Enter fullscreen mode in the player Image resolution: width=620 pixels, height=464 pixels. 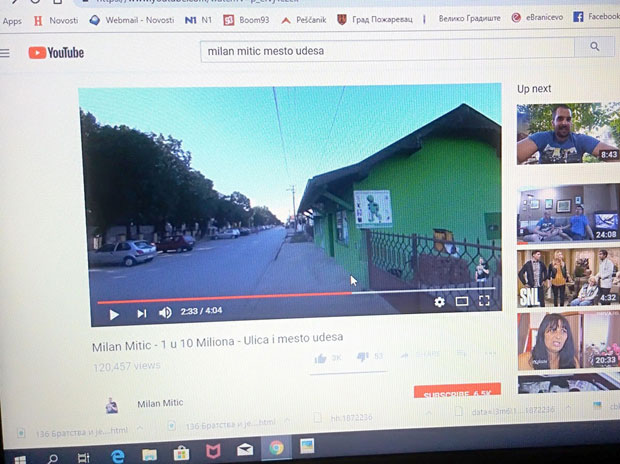tap(485, 300)
